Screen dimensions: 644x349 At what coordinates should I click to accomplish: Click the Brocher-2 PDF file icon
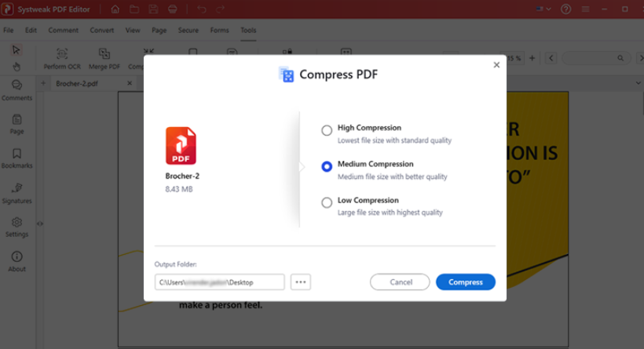pos(181,146)
